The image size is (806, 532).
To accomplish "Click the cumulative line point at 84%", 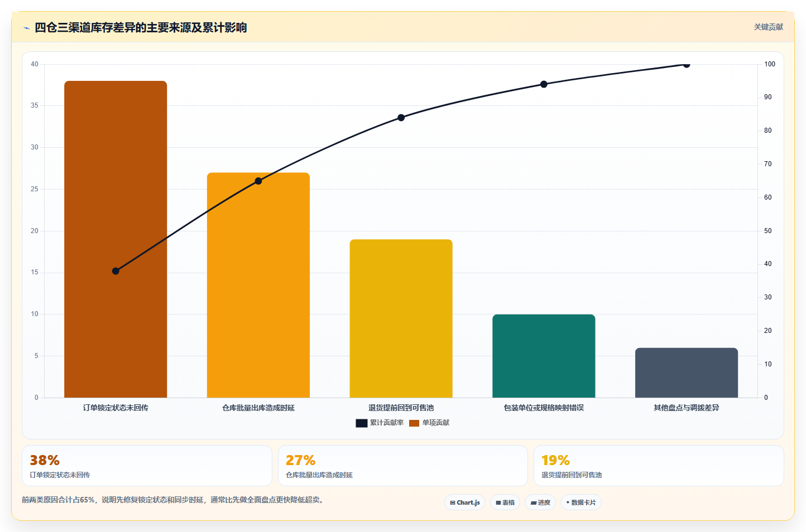I will [401, 118].
